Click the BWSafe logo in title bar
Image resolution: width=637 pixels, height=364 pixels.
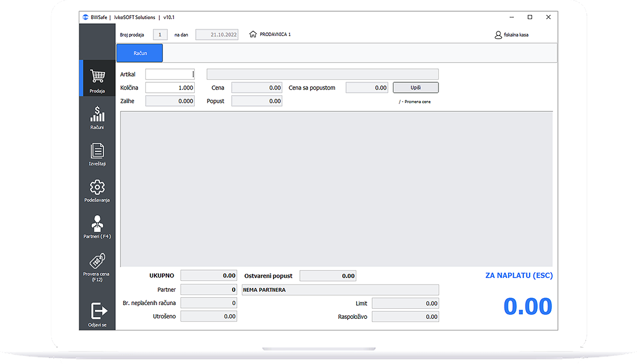tap(85, 17)
